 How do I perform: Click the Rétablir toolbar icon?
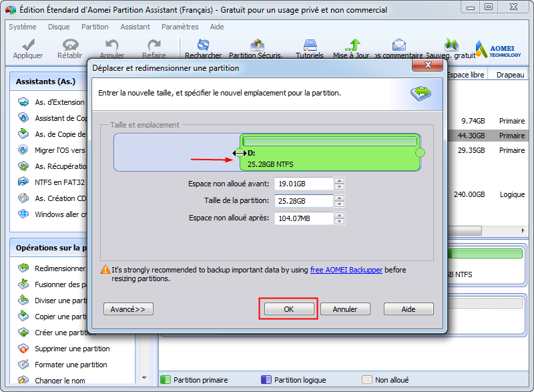point(70,45)
